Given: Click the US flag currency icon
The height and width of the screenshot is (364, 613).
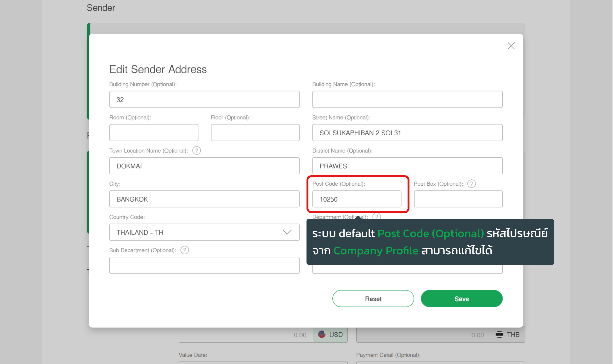Looking at the screenshot, I should tap(322, 335).
